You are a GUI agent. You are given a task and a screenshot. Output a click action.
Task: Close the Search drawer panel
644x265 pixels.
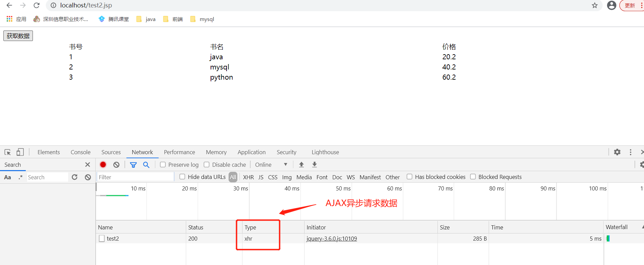87,165
